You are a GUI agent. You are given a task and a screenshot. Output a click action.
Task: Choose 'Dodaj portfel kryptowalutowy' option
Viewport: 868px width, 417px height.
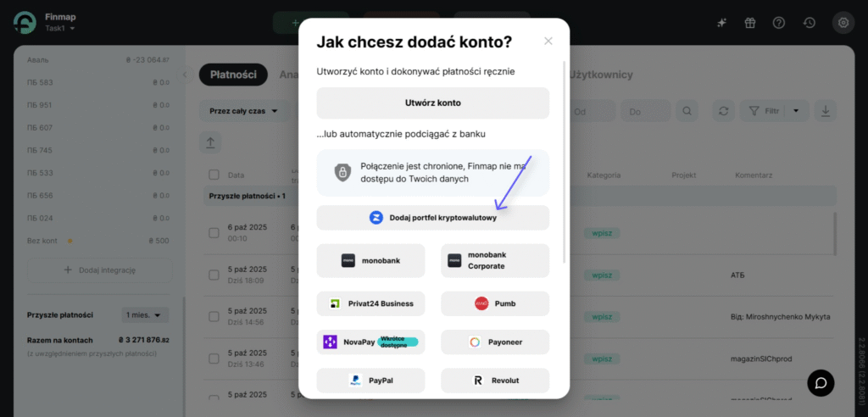click(x=433, y=218)
